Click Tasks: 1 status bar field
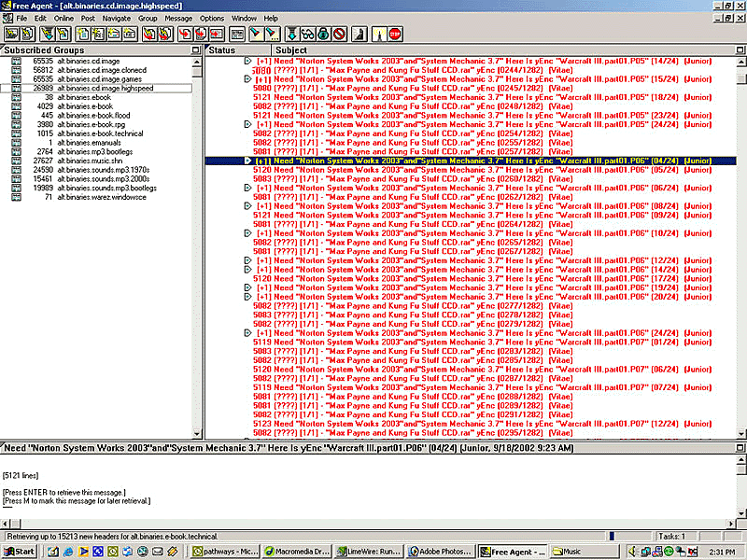 (676, 536)
